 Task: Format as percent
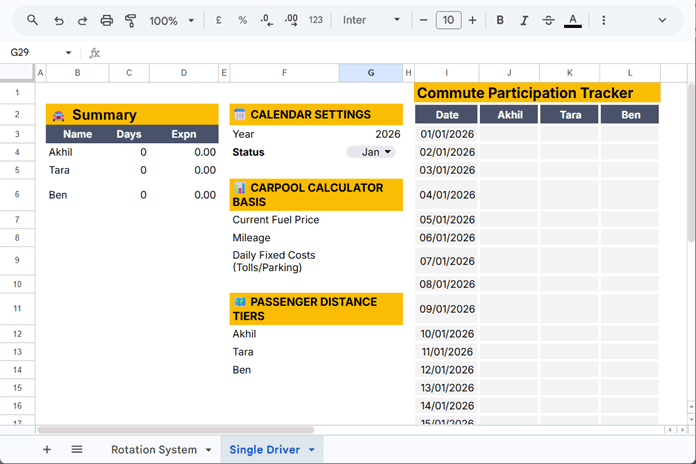tap(242, 20)
